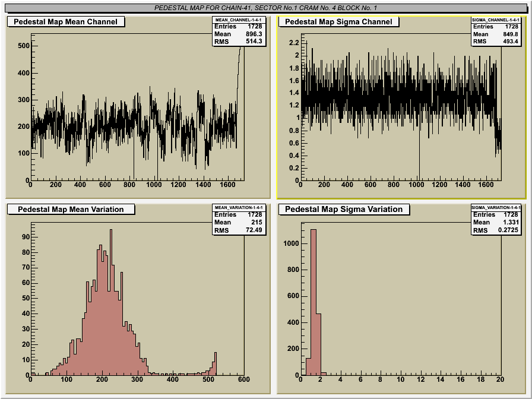Click y-axis label 500 on Mean Channel plot
The image size is (532, 399).
[24, 46]
